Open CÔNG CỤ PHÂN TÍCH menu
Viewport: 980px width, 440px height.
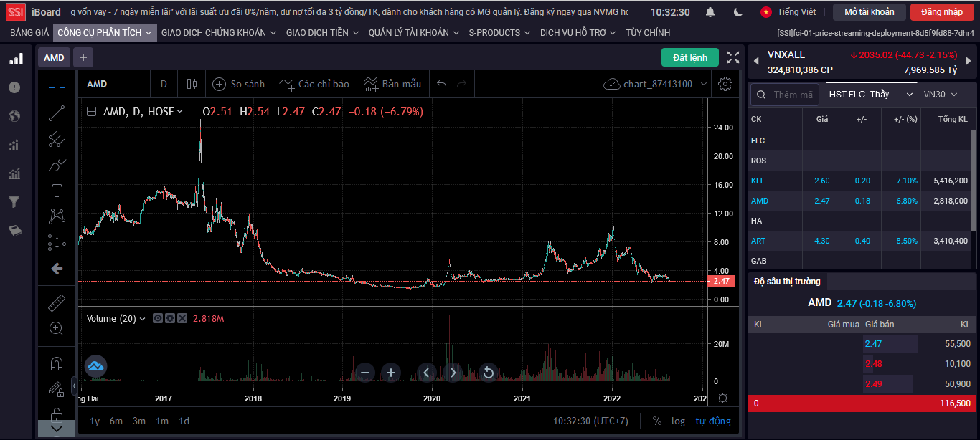(x=105, y=32)
